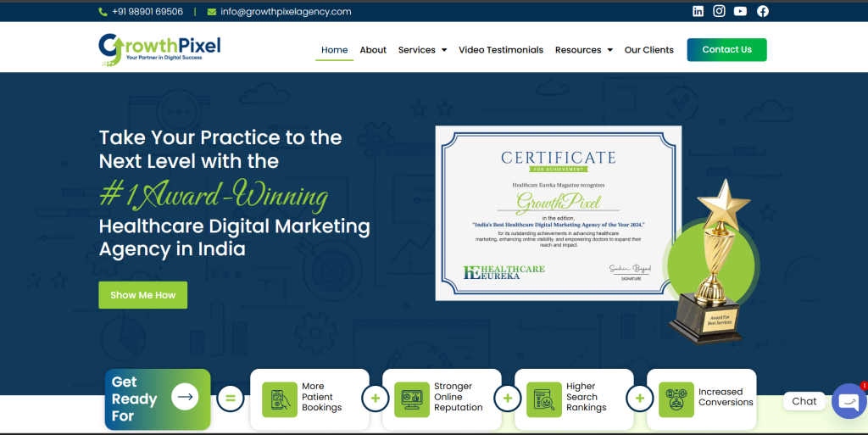Click the Healthcare Eureka certificate image

click(x=558, y=213)
